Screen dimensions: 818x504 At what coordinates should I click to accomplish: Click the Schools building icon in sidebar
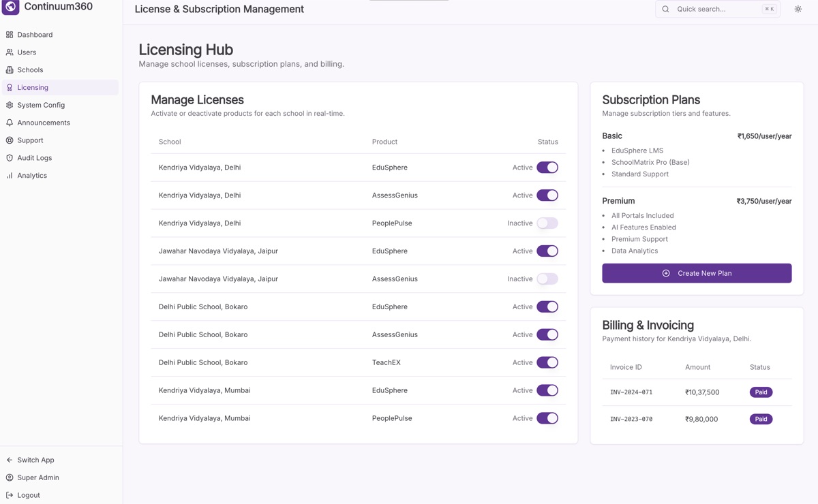point(10,70)
